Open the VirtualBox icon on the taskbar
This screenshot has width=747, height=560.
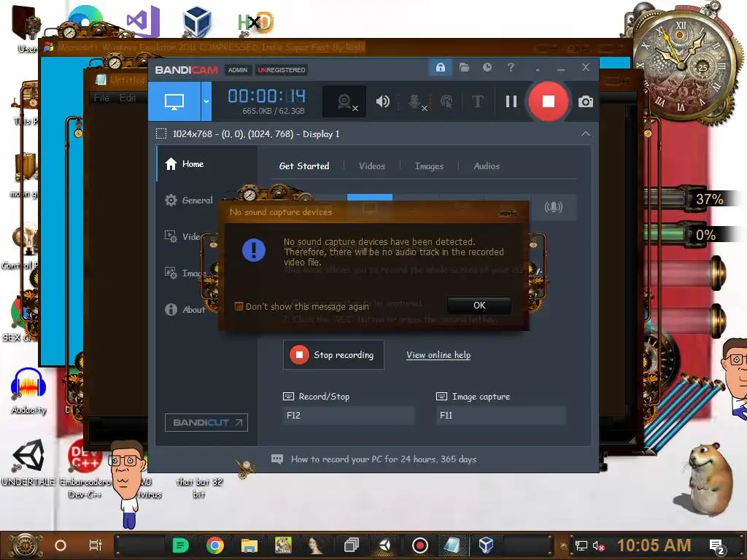[x=486, y=545]
